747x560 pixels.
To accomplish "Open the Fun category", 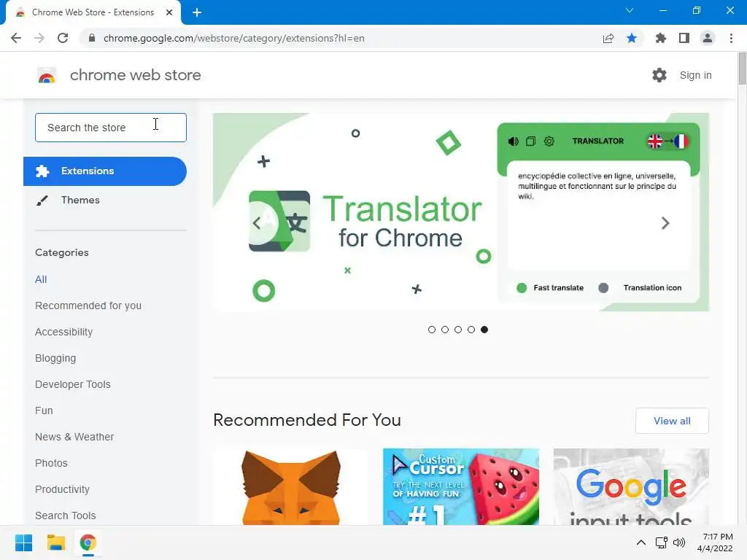I will point(44,411).
